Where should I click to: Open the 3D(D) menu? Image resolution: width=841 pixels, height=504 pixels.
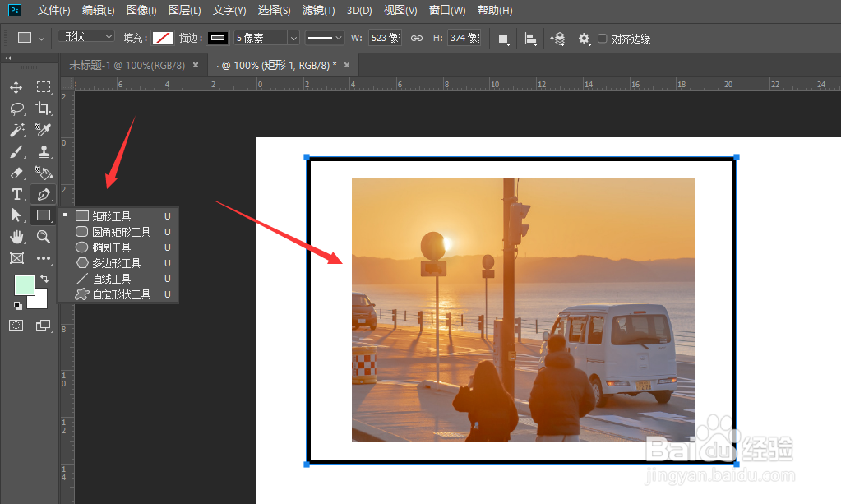point(359,10)
